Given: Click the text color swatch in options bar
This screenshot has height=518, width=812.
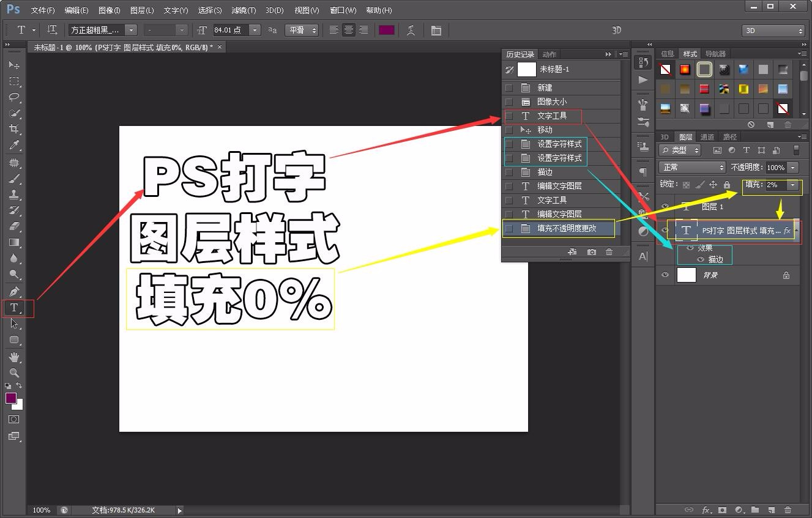Looking at the screenshot, I should tap(387, 30).
